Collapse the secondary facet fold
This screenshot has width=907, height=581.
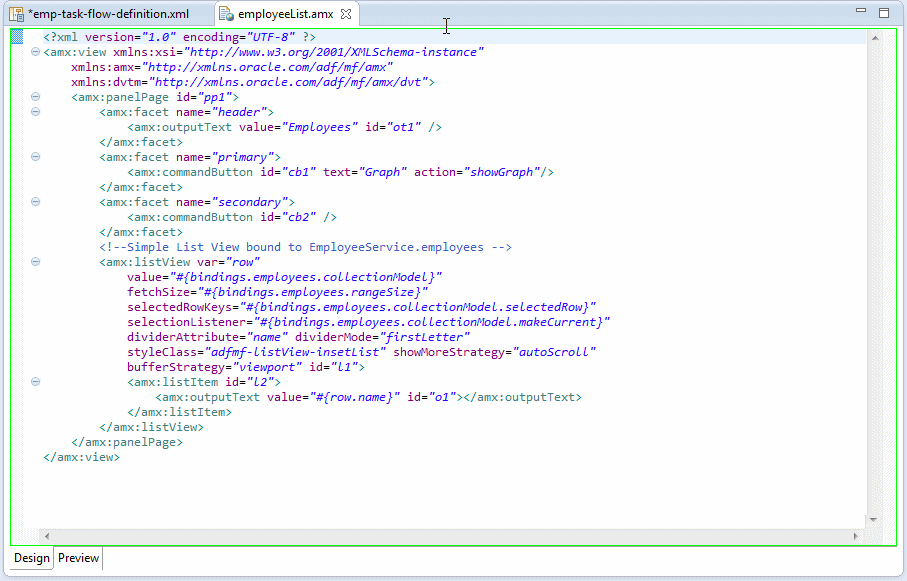35,202
